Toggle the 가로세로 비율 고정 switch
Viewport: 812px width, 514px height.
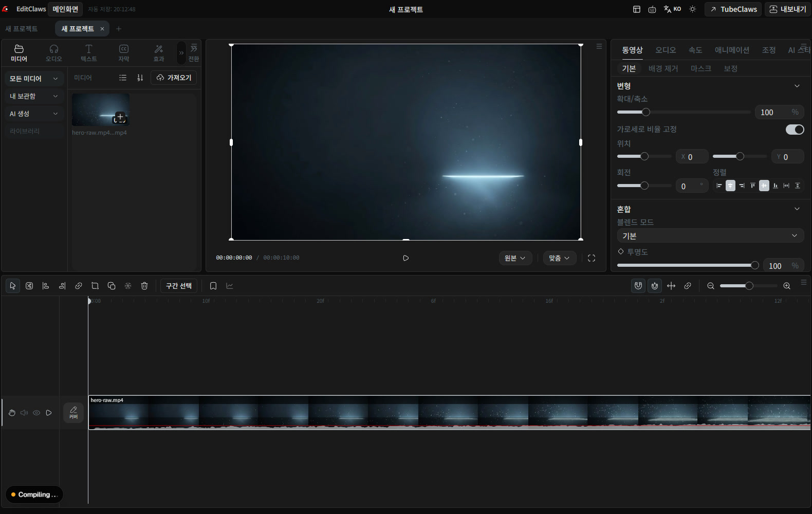pos(795,130)
